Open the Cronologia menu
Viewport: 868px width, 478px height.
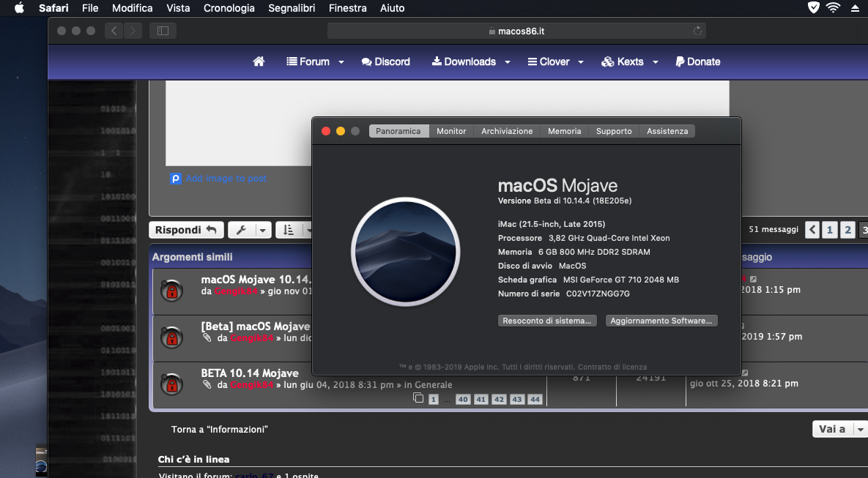(229, 8)
